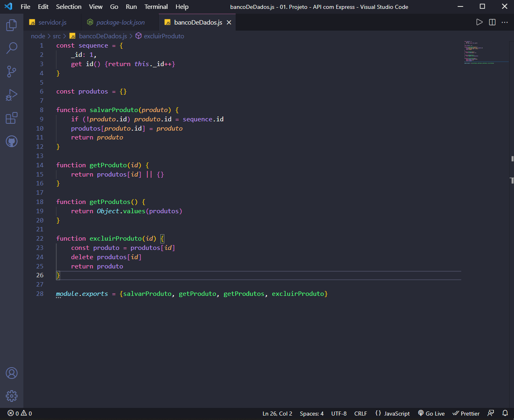The height and width of the screenshot is (420, 514).
Task: Click the Run file play button
Action: coord(479,23)
